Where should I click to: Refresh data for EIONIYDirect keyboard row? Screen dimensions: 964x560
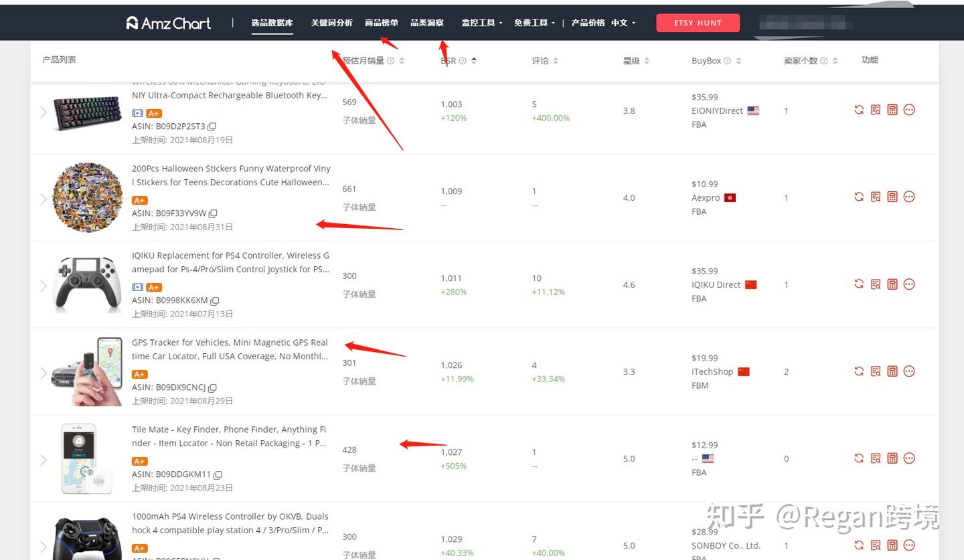[859, 110]
